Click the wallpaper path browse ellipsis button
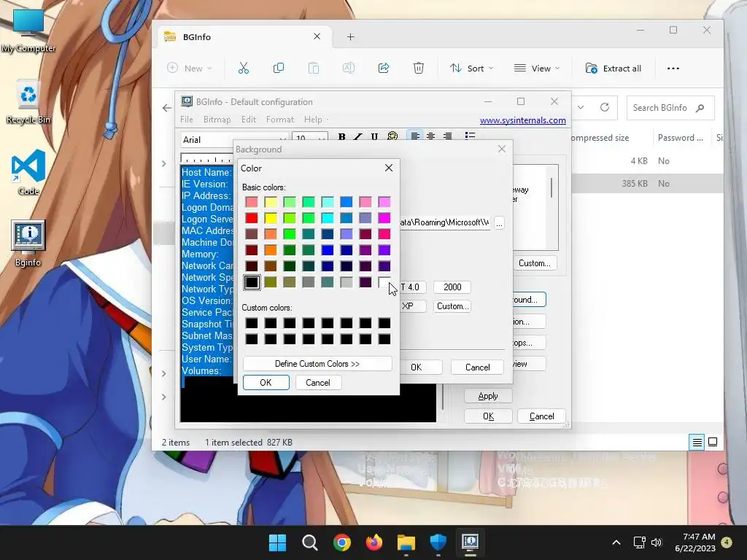The height and width of the screenshot is (560, 747). (x=499, y=223)
